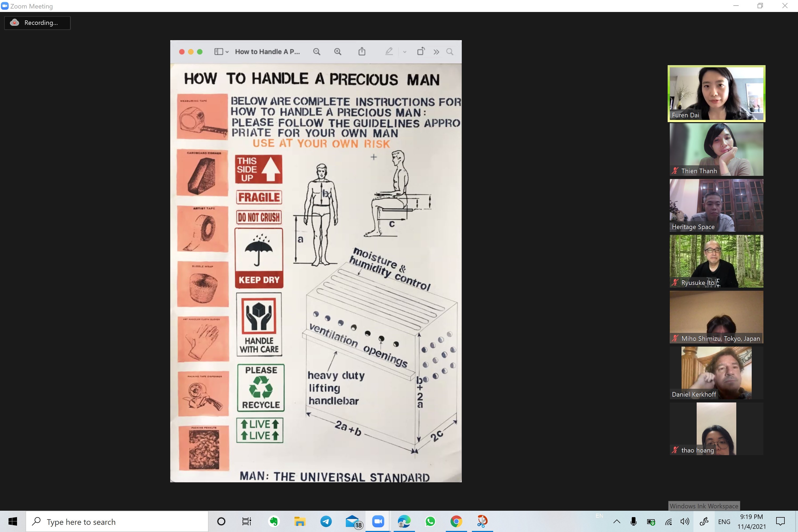Click the zoom out magnifier in Preview toolbar
798x532 pixels.
point(317,52)
